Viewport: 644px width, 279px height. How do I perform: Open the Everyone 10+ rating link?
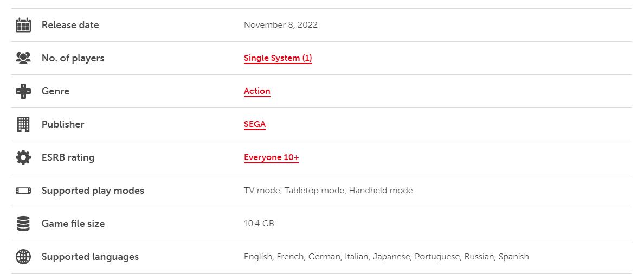(x=271, y=157)
